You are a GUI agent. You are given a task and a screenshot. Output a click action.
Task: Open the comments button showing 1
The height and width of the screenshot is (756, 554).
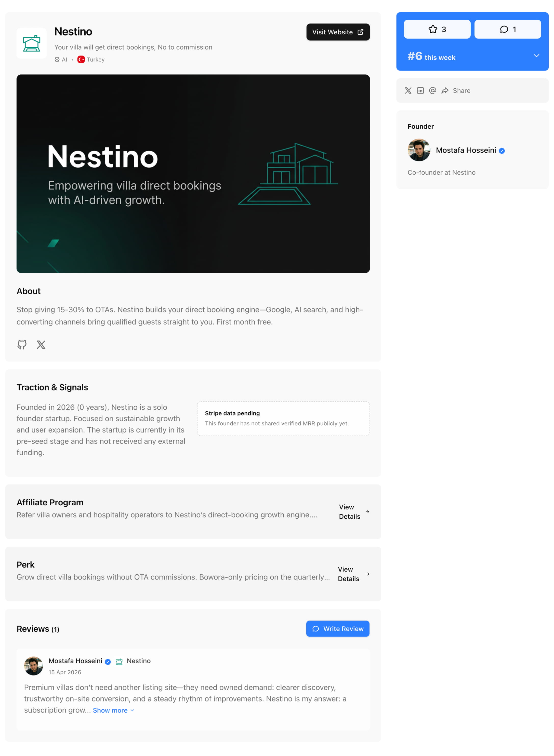coord(507,29)
